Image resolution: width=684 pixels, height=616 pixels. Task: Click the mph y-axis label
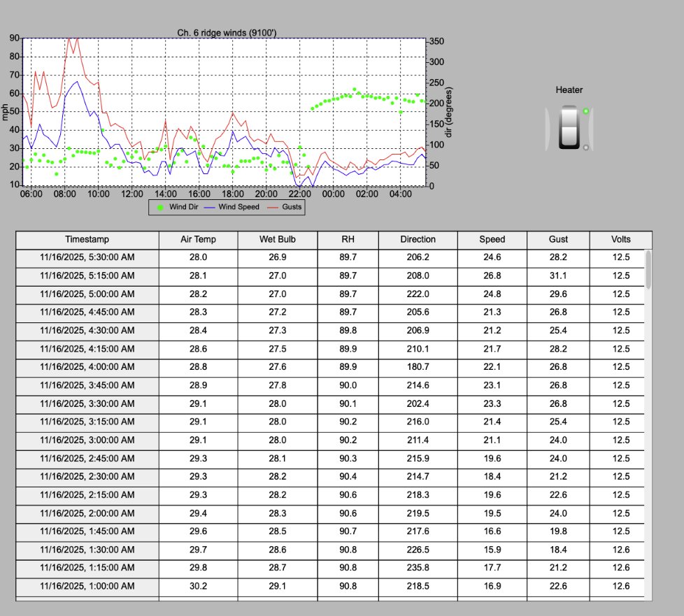(x=5, y=112)
